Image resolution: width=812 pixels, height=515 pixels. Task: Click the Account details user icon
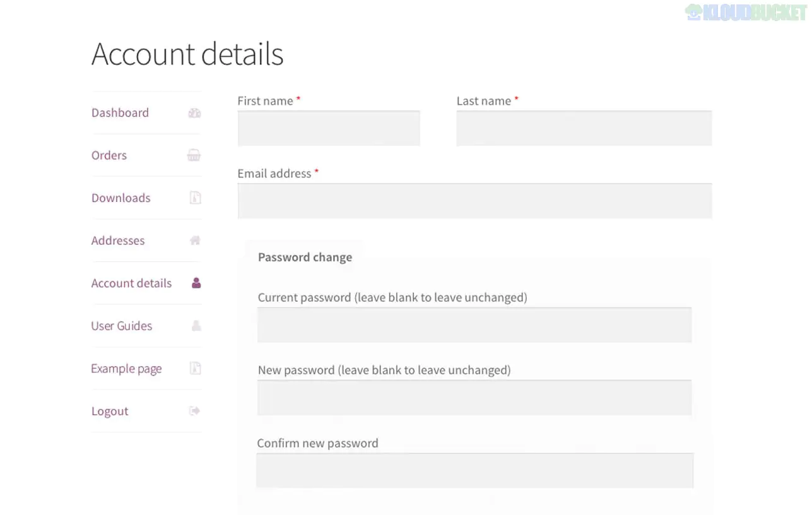click(196, 283)
